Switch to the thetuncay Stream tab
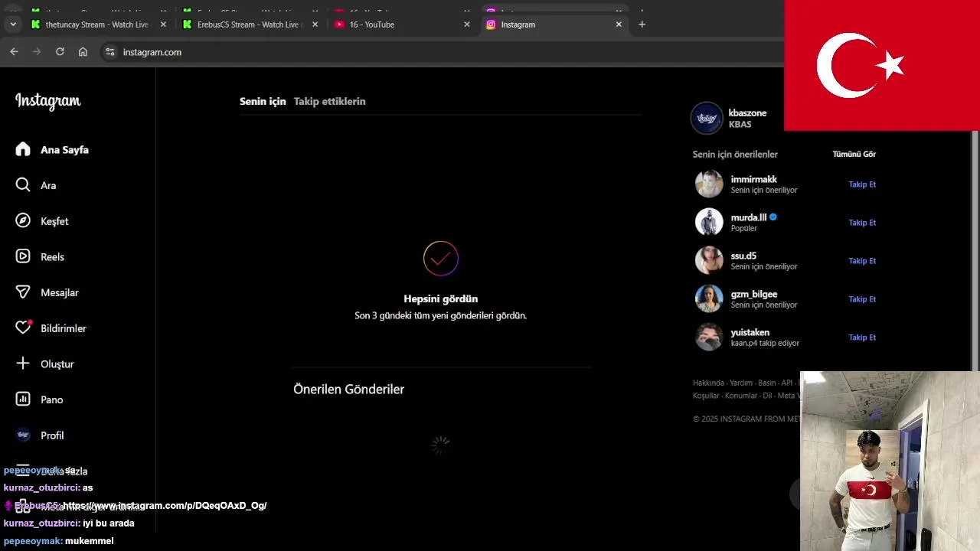 (97, 24)
